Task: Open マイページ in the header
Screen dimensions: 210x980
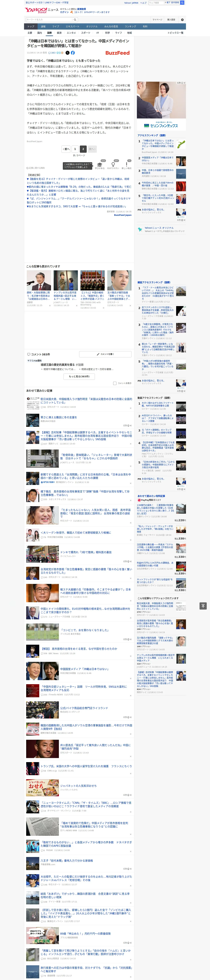Action: click(x=157, y=20)
